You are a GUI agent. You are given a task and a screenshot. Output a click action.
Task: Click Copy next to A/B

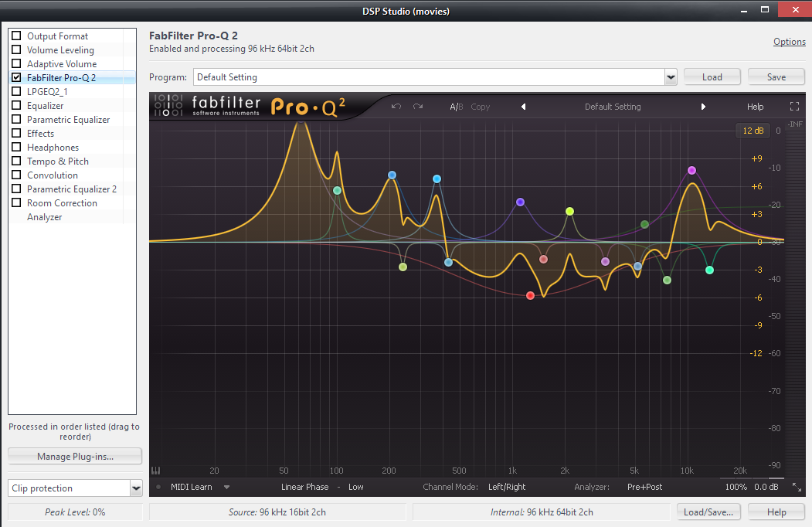(480, 107)
